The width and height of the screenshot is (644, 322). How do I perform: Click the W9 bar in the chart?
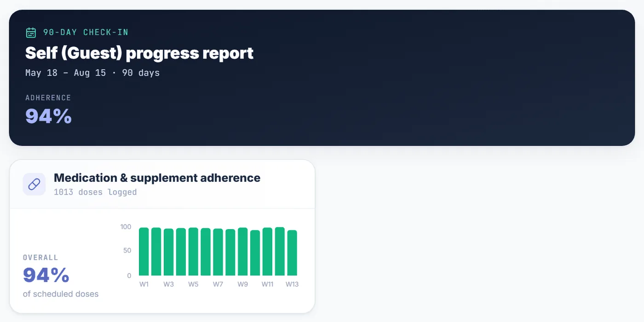pos(243,252)
